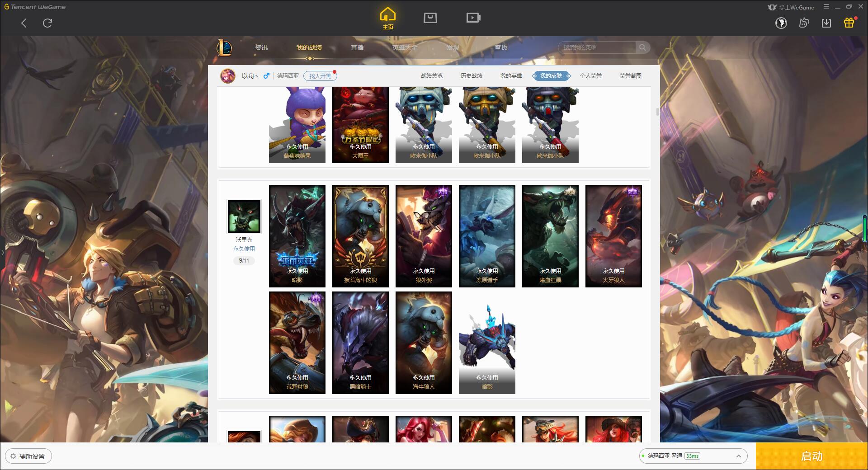Open the 披着海牛的狼 skin card

point(360,236)
